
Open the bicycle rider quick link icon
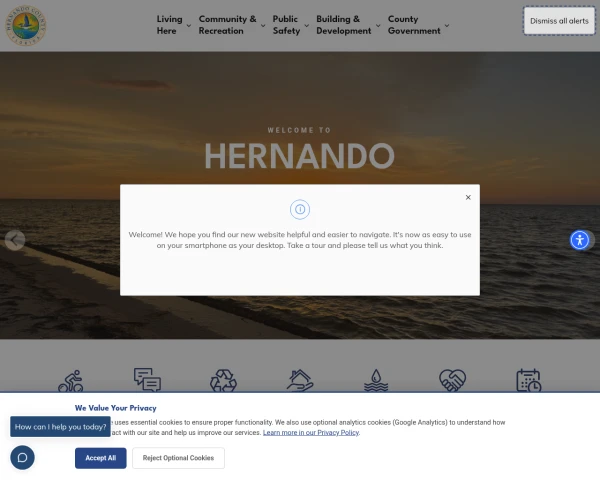[x=70, y=380]
